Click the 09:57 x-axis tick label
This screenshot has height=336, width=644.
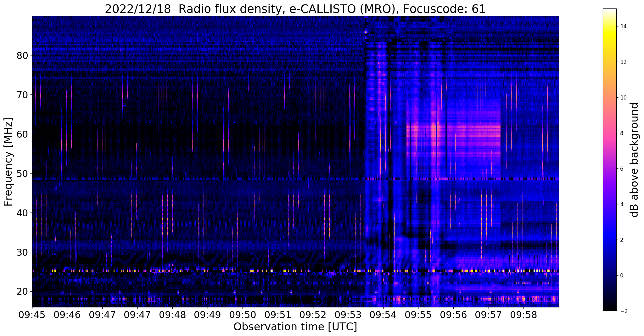tap(489, 315)
